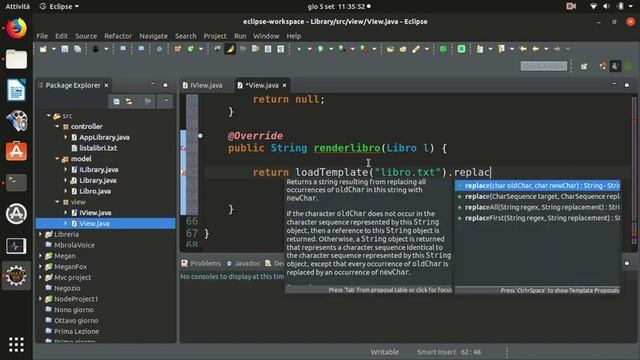Click the Last Edit Location arrow icon
Image resolution: width=640 pixels, height=360 pixels.
[x=523, y=49]
